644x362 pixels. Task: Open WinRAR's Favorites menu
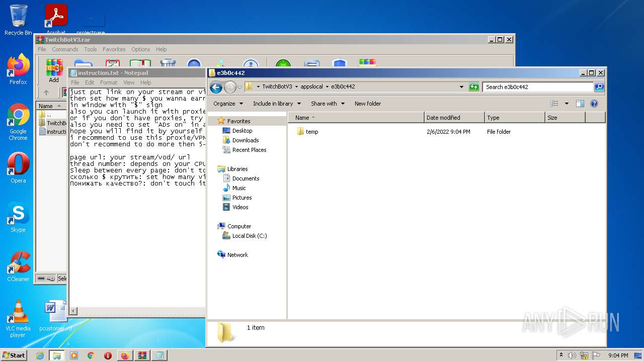click(114, 49)
